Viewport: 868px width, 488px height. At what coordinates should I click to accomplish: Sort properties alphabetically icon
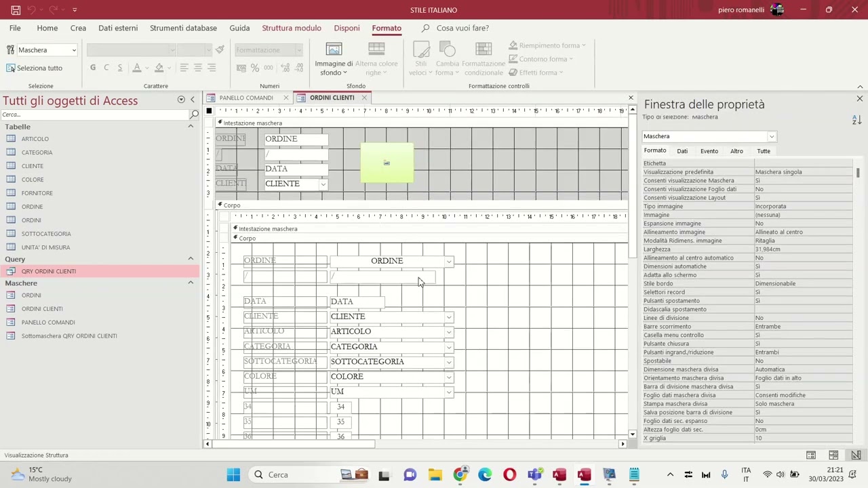(x=856, y=120)
